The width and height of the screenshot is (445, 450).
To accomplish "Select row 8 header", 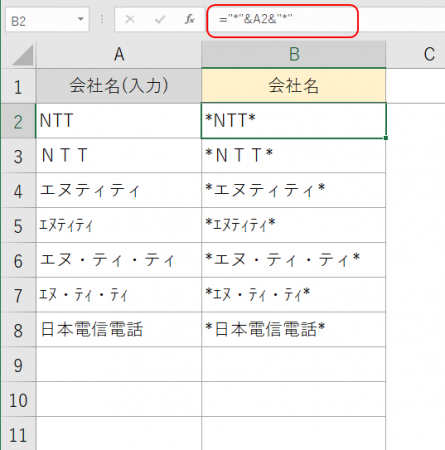I will (18, 330).
